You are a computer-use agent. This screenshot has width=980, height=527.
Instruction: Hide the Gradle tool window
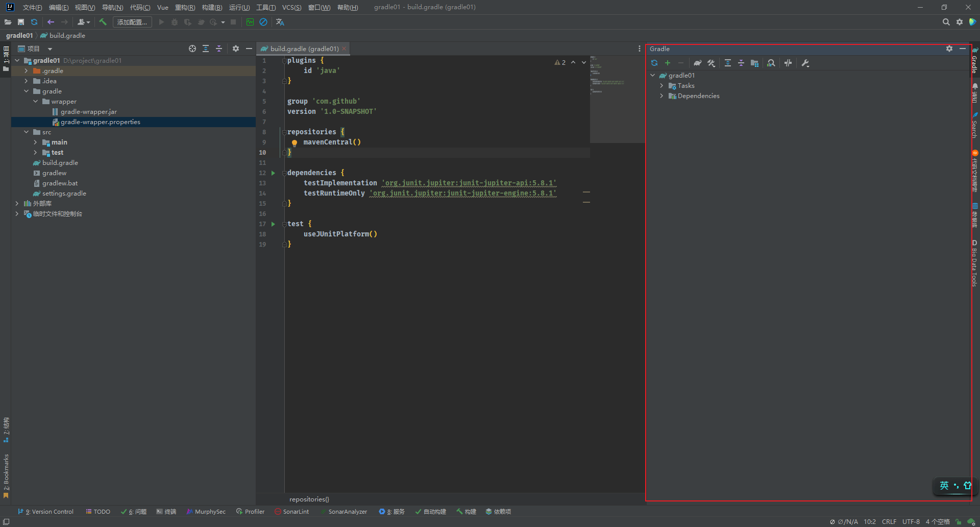[963, 49]
